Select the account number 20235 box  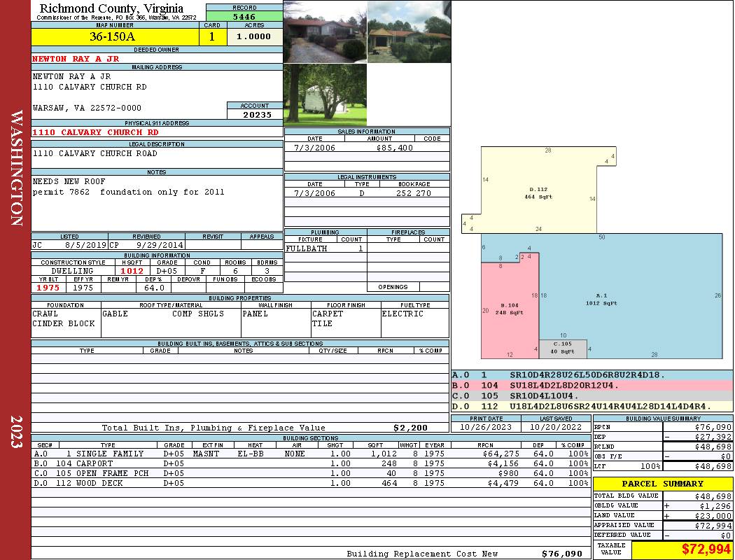[255, 114]
